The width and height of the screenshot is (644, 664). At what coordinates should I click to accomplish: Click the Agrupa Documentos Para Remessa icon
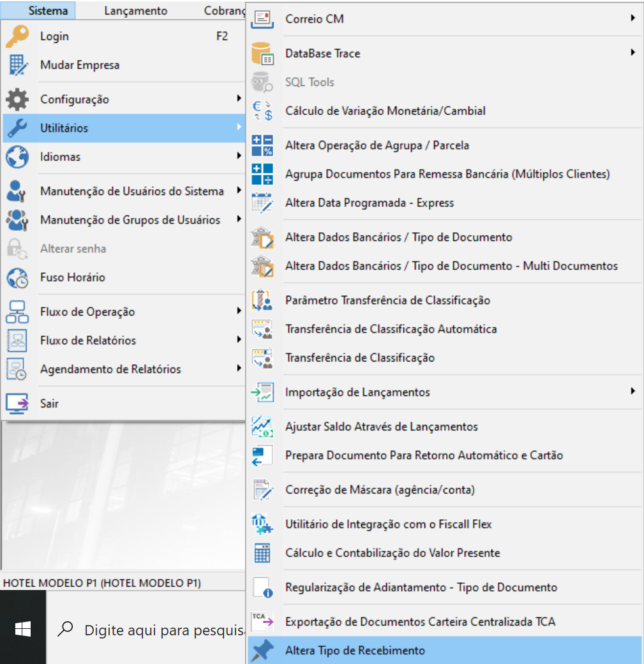(x=262, y=174)
